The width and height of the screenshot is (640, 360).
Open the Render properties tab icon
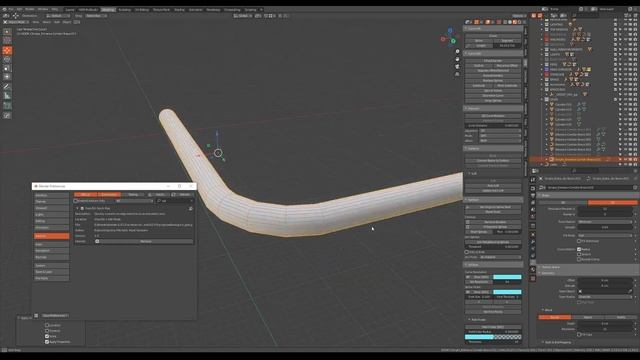[x=533, y=189]
